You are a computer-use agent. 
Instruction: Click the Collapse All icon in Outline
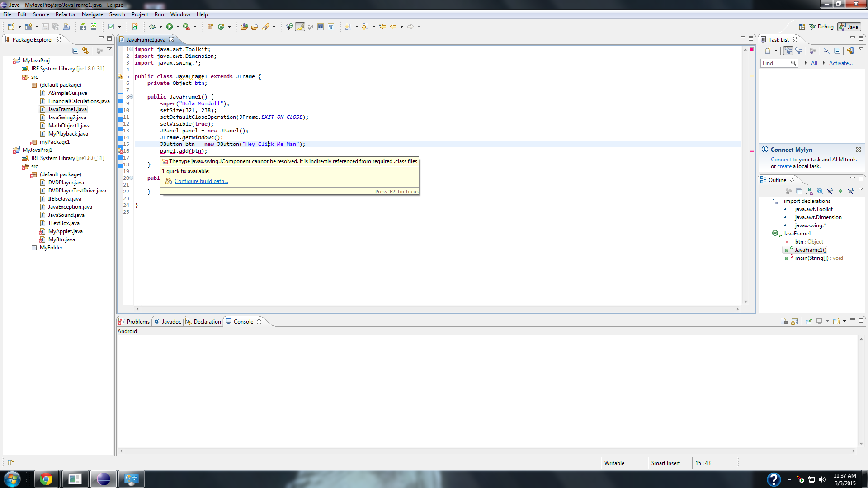[x=799, y=192]
